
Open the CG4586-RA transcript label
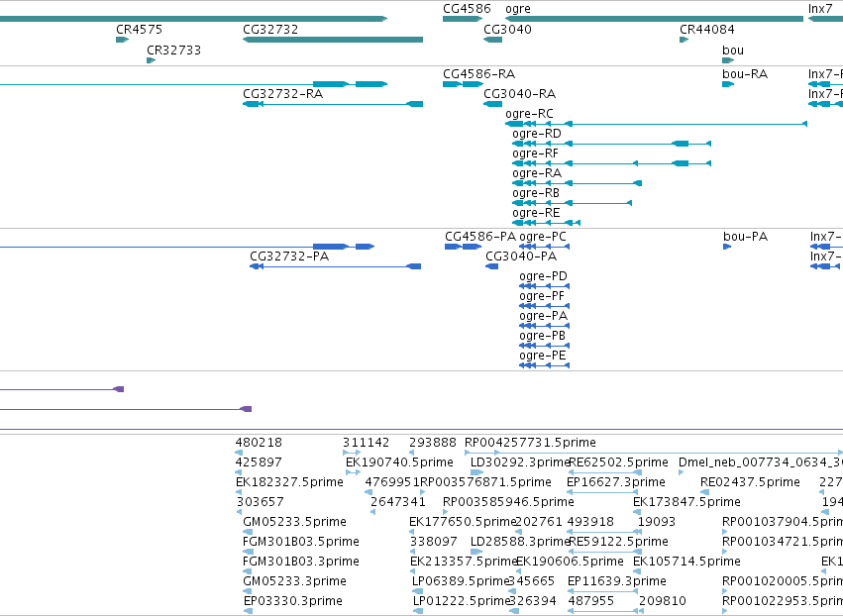tap(479, 74)
